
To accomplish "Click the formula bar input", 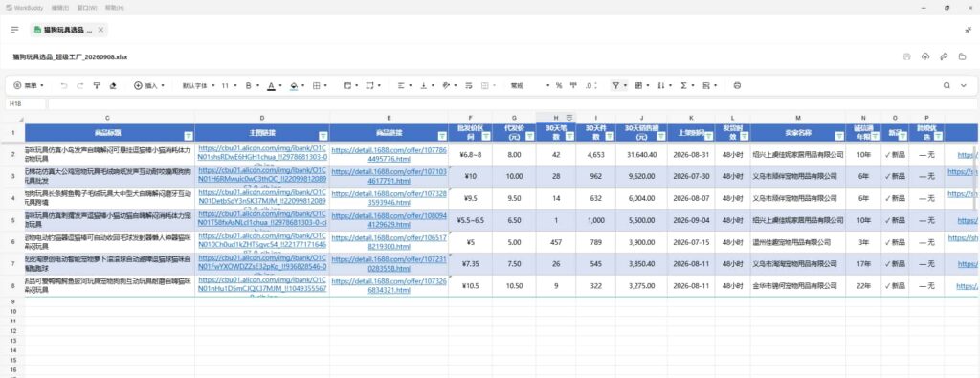I will click(513, 104).
